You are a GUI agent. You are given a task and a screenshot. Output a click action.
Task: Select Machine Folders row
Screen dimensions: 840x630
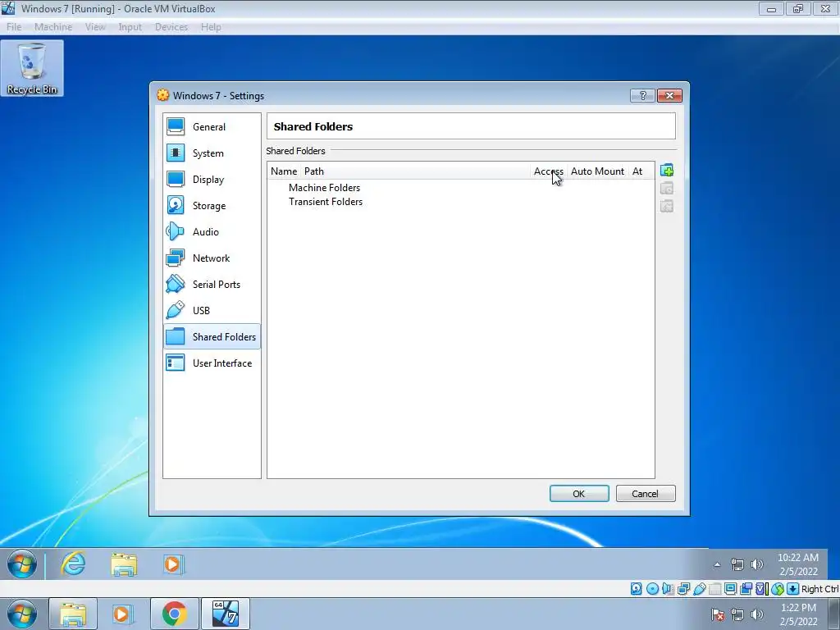tap(324, 188)
